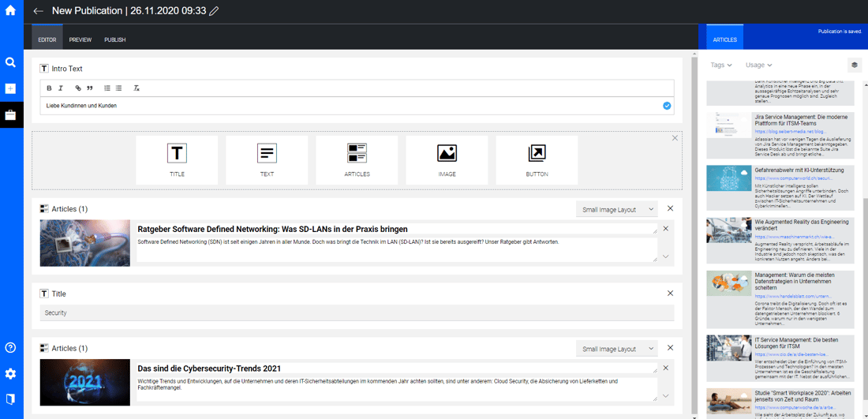Open blog.seibert-media.net article link
The image size is (868, 419).
(790, 133)
